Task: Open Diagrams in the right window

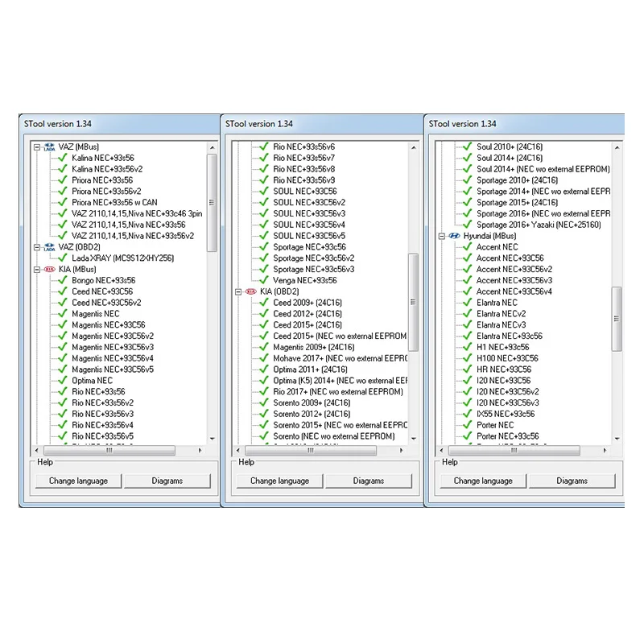Action: pos(572,481)
